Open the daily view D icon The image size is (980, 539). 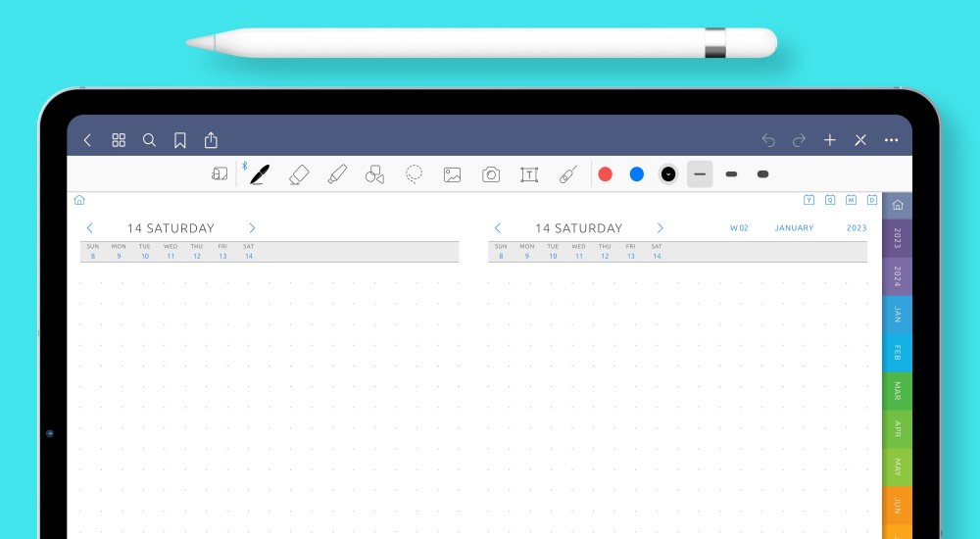click(x=872, y=200)
